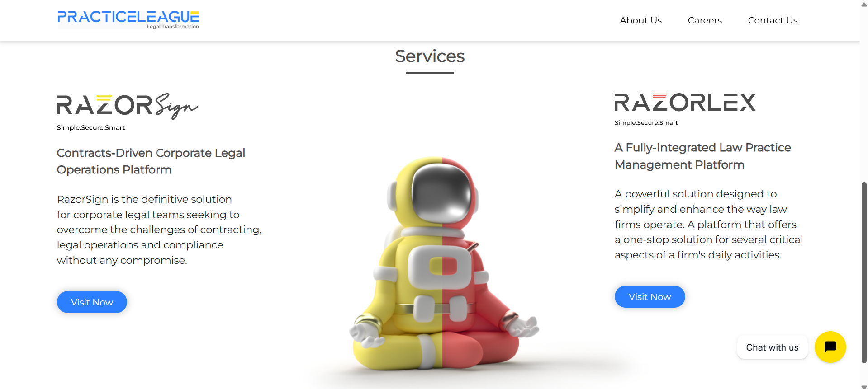Viewport: 868px width, 389px height.
Task: Click the PracticeLeague logo
Action: [x=128, y=20]
